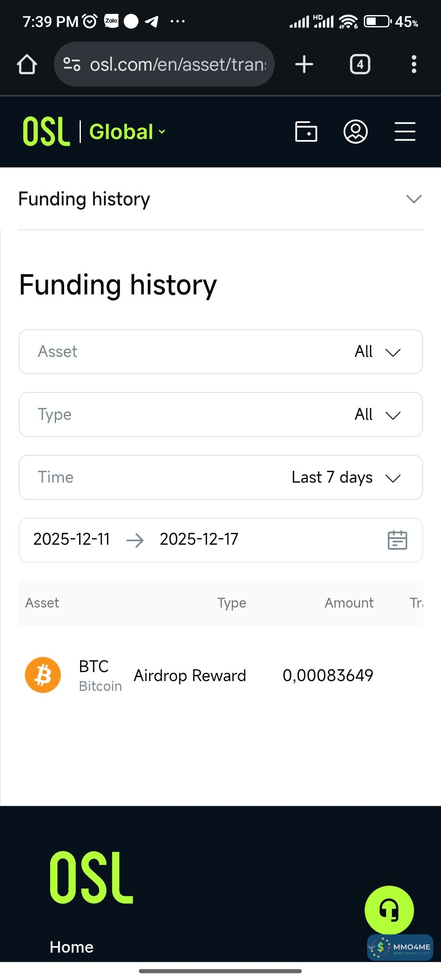The height and width of the screenshot is (980, 441).
Task: Click the start date 2025-12-11 field
Action: [x=71, y=539]
